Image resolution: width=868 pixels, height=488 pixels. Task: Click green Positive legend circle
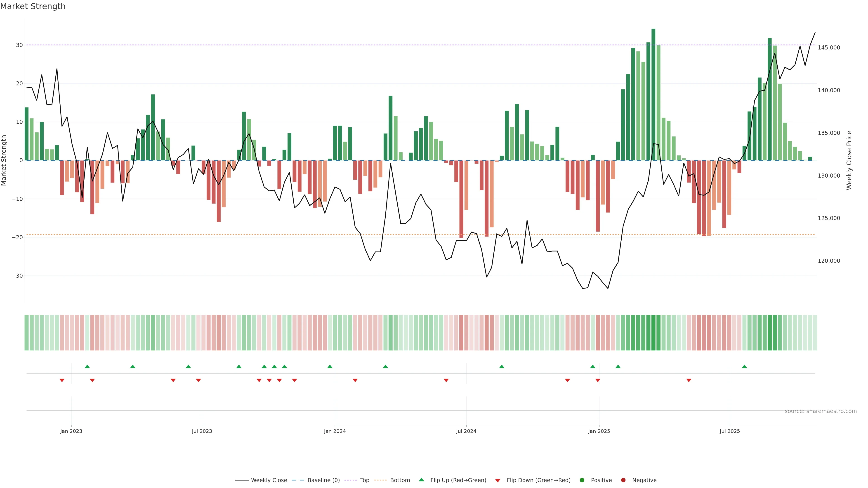pos(582,480)
